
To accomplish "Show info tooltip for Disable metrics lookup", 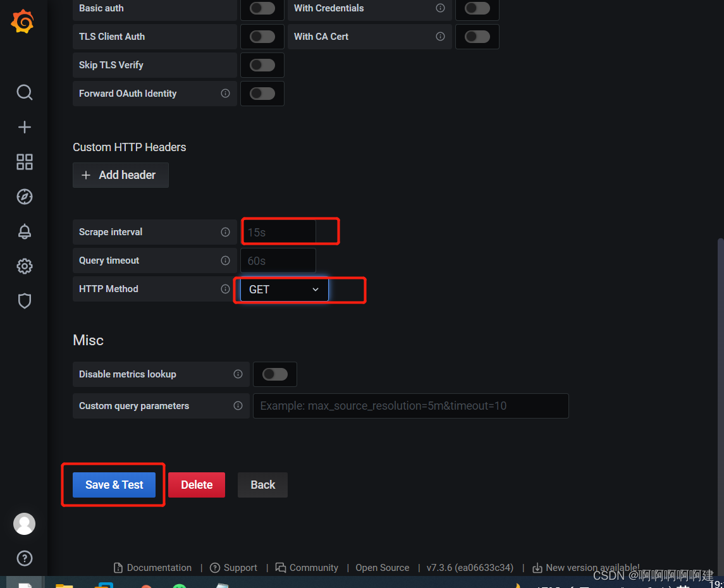I will (x=238, y=374).
